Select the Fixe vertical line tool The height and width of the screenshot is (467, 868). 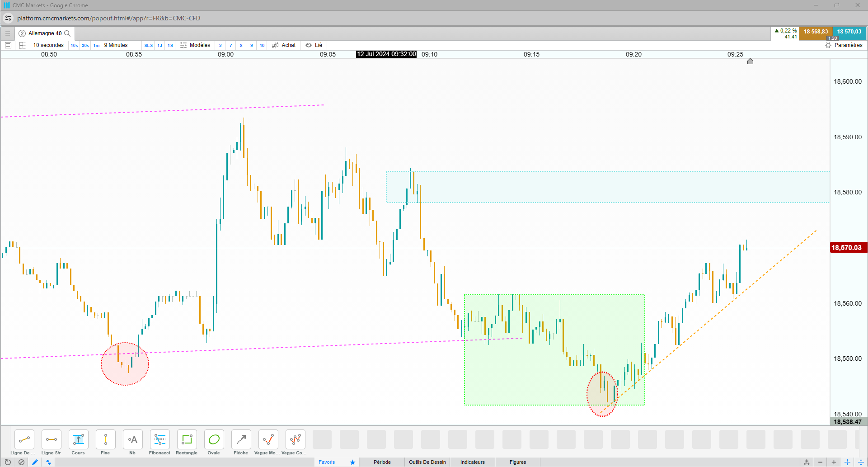click(105, 439)
